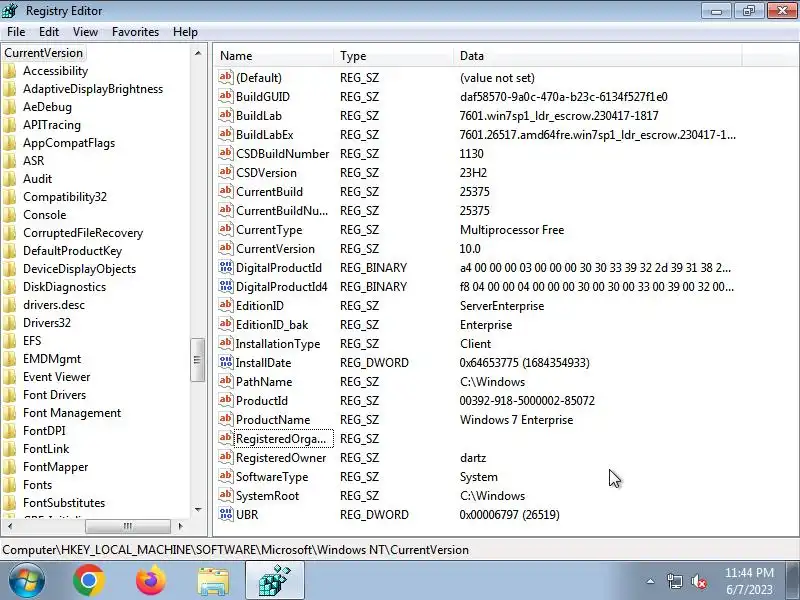Image resolution: width=800 pixels, height=600 pixels.
Task: Click the string icon beside RegisteredOwner
Action: [226, 458]
